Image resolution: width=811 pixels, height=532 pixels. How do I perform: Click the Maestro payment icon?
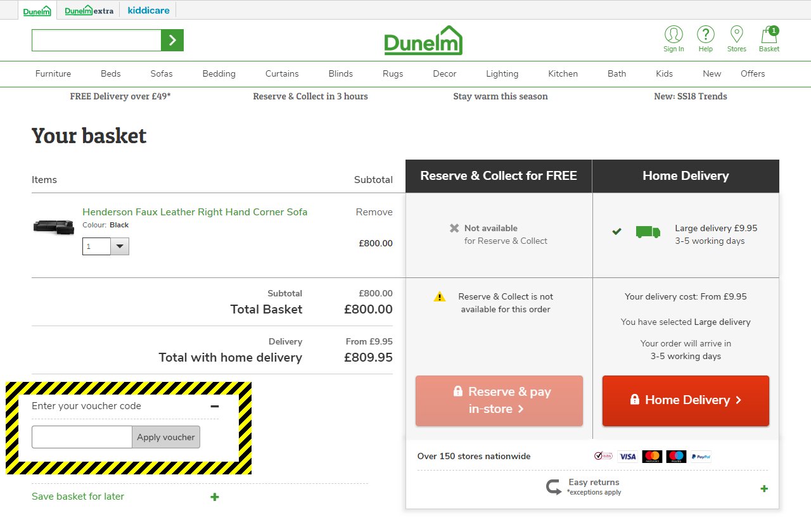pyautogui.click(x=676, y=456)
